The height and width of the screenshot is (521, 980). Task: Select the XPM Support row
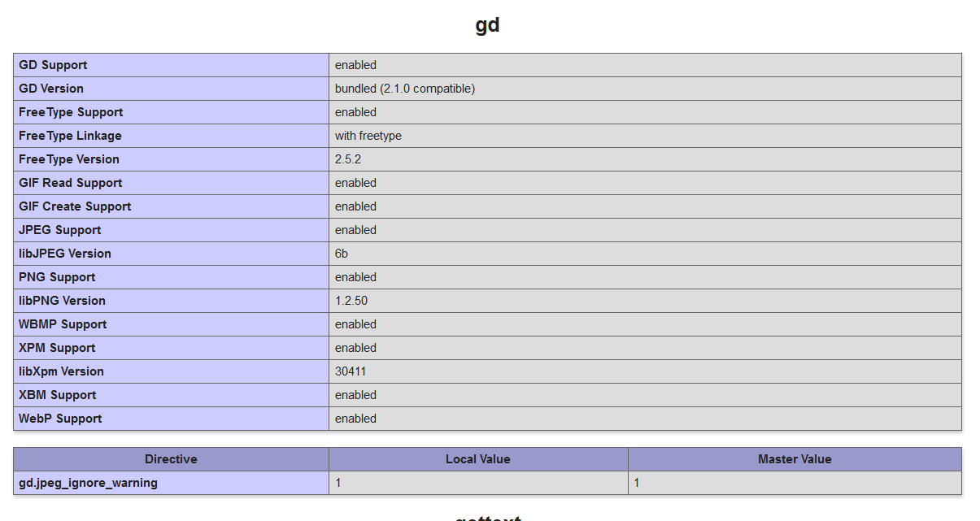pyautogui.click(x=58, y=348)
